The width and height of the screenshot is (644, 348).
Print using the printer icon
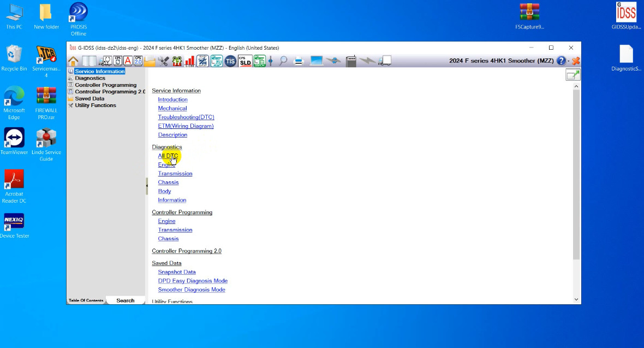pos(299,61)
